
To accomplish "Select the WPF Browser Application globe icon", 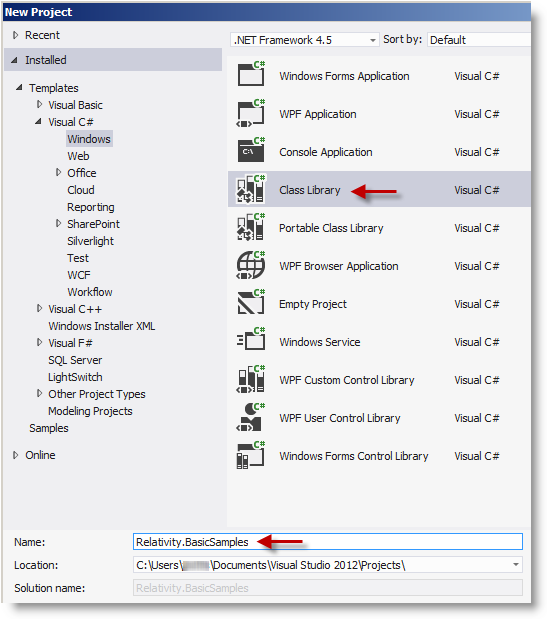I will pos(251,264).
